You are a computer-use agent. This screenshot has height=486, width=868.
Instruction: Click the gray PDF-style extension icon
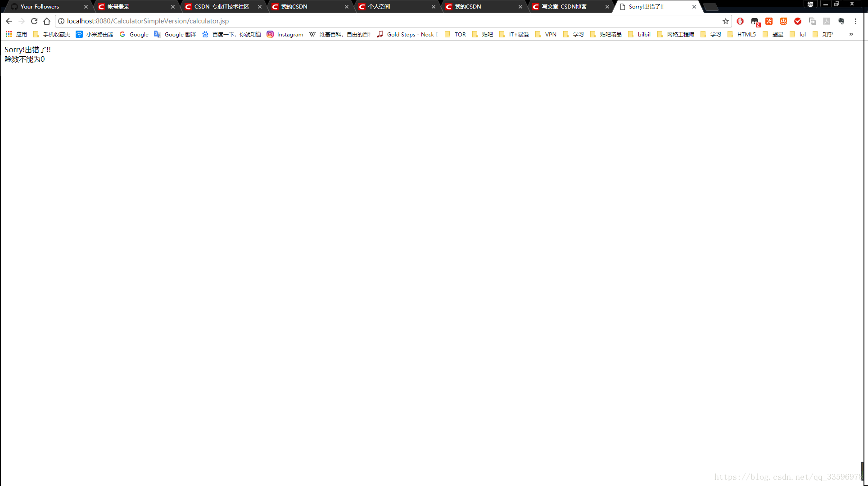[827, 21]
